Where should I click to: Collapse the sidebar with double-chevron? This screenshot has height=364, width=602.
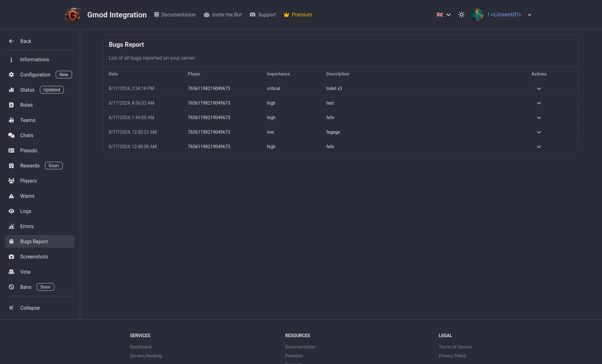point(11,308)
